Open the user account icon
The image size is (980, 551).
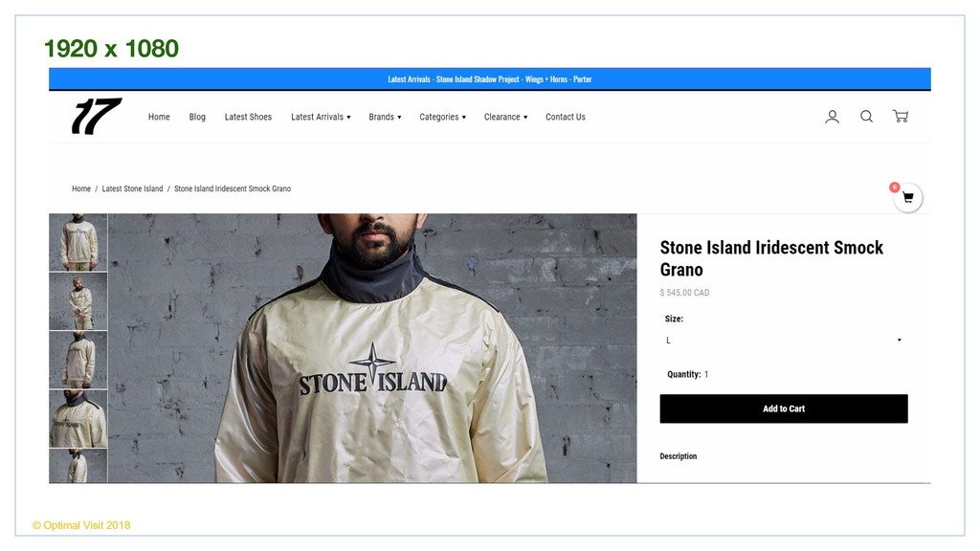point(832,117)
